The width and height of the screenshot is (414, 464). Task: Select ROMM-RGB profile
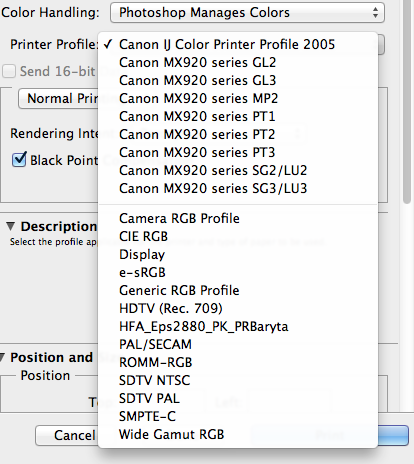pyautogui.click(x=238, y=362)
